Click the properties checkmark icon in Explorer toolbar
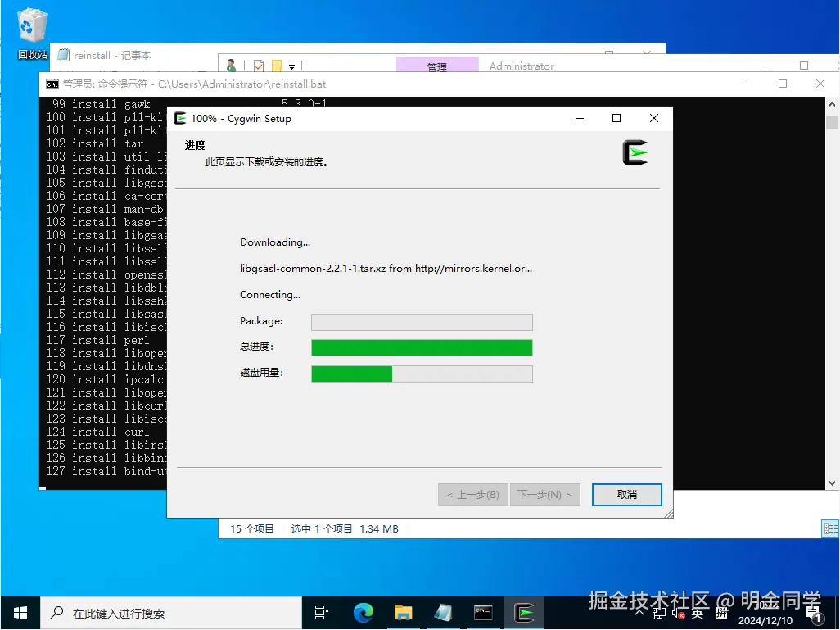840x630 pixels. [x=258, y=66]
